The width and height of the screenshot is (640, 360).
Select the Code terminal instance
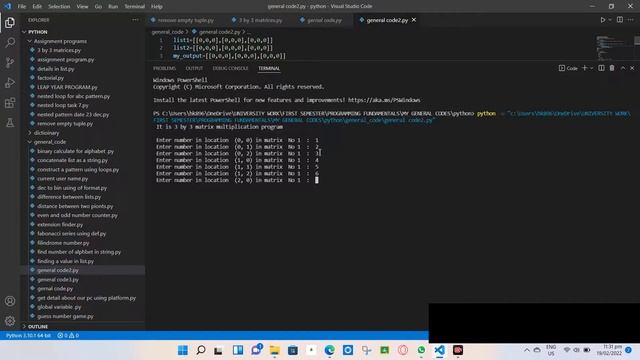(x=568, y=68)
